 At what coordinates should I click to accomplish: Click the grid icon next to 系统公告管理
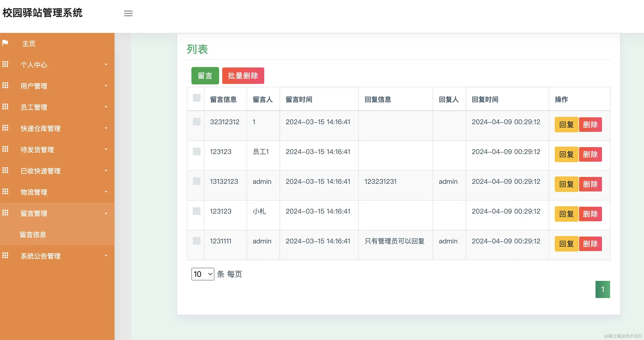(x=5, y=255)
